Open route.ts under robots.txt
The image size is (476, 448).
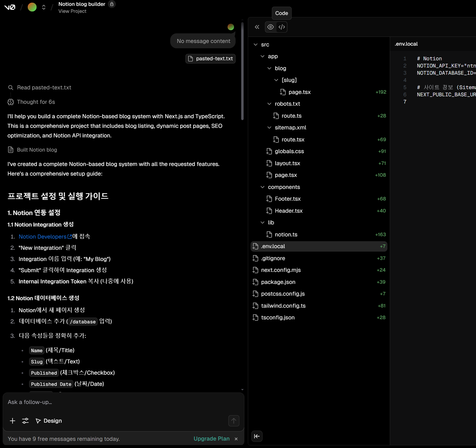tap(319, 116)
